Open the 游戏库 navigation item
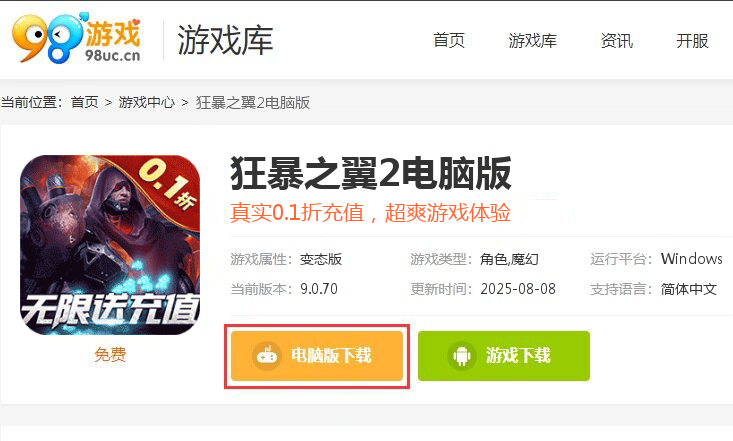 tap(532, 41)
